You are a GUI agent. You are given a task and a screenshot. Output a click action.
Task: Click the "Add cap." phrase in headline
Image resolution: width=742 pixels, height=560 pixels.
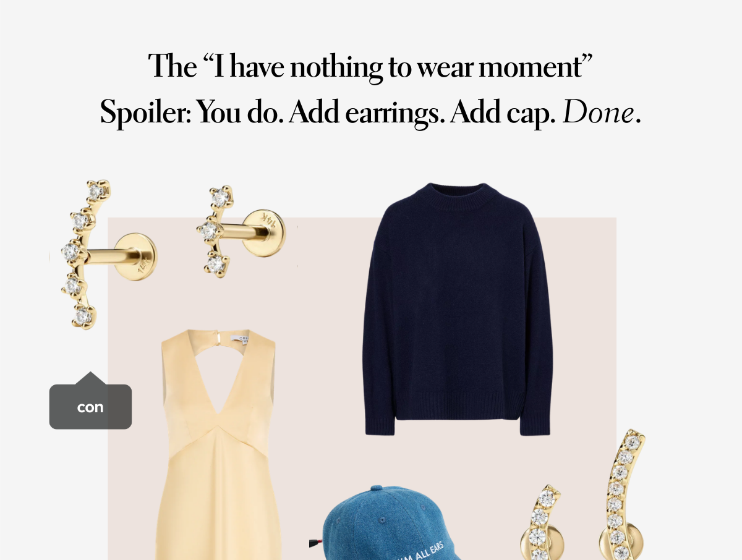point(503,112)
